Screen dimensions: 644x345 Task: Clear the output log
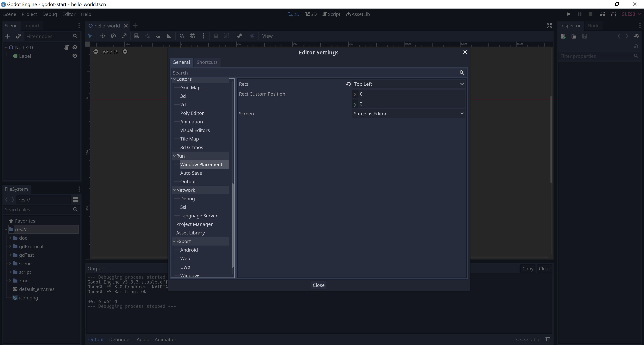coord(544,269)
